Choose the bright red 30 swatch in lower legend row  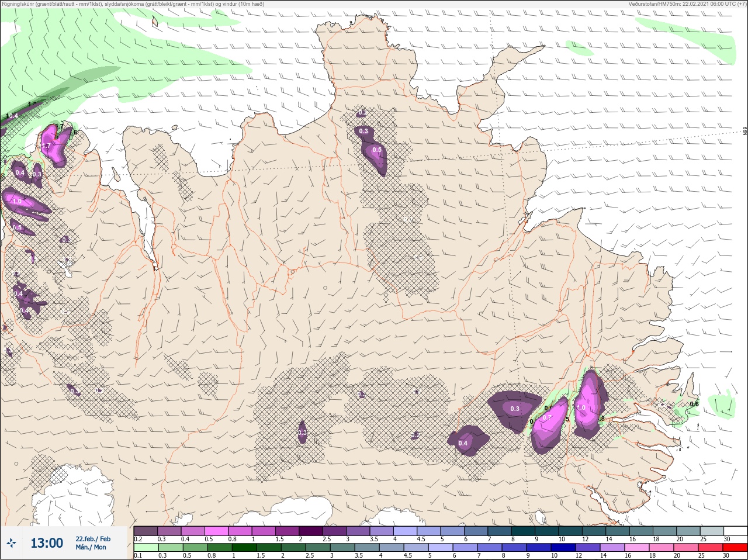point(735,548)
